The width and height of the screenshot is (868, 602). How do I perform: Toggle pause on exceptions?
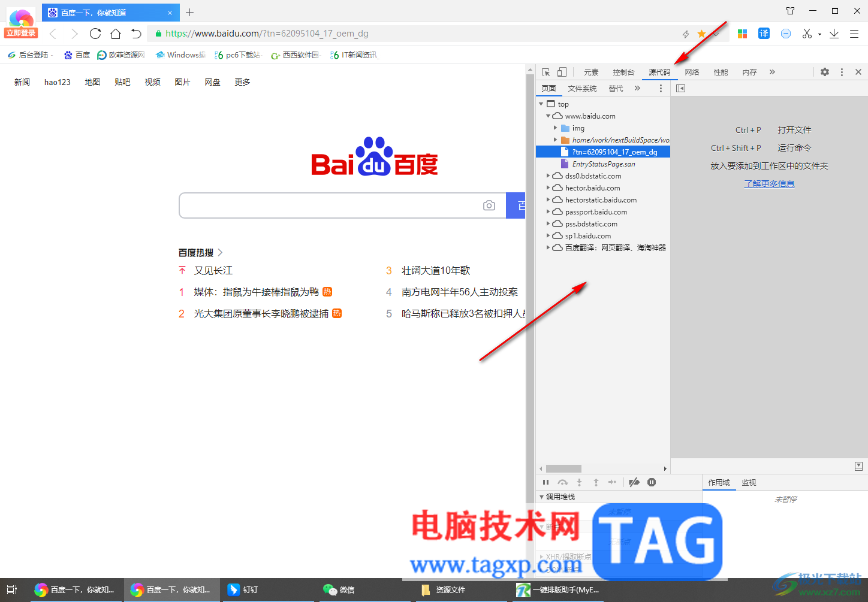(652, 482)
